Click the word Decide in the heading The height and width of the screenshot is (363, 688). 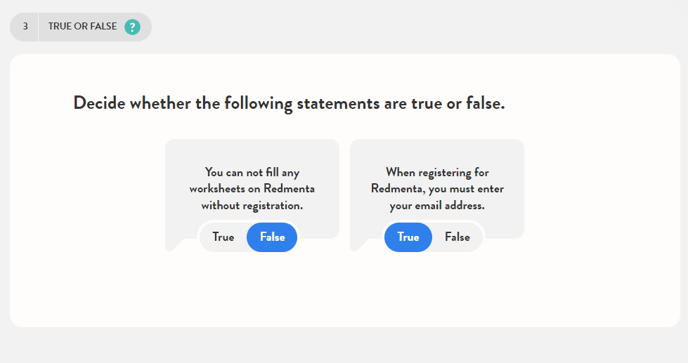(99, 103)
